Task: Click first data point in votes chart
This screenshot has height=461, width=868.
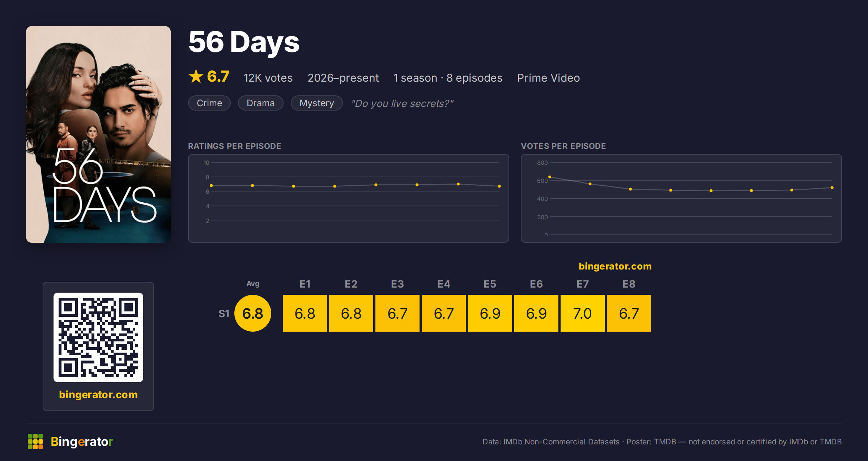Action: 550,177
